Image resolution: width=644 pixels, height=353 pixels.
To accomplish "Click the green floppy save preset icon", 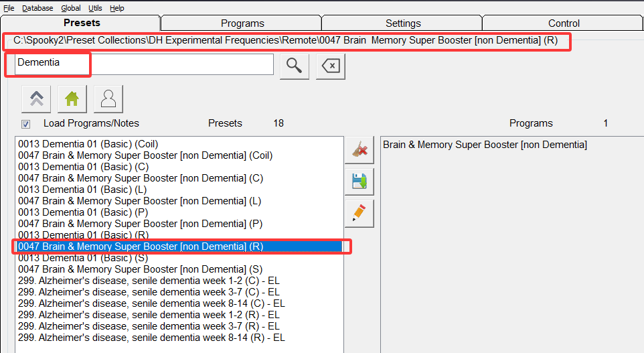I will coord(359,182).
